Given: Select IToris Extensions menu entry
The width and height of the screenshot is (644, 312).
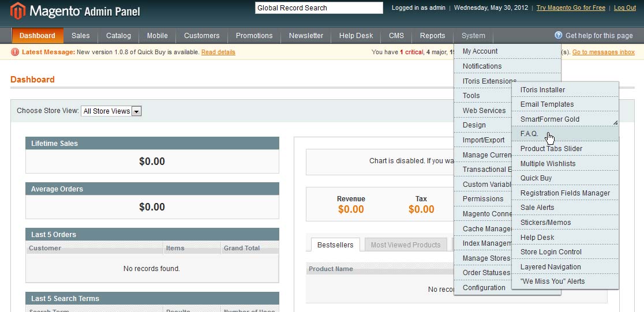Looking at the screenshot, I should [x=489, y=81].
